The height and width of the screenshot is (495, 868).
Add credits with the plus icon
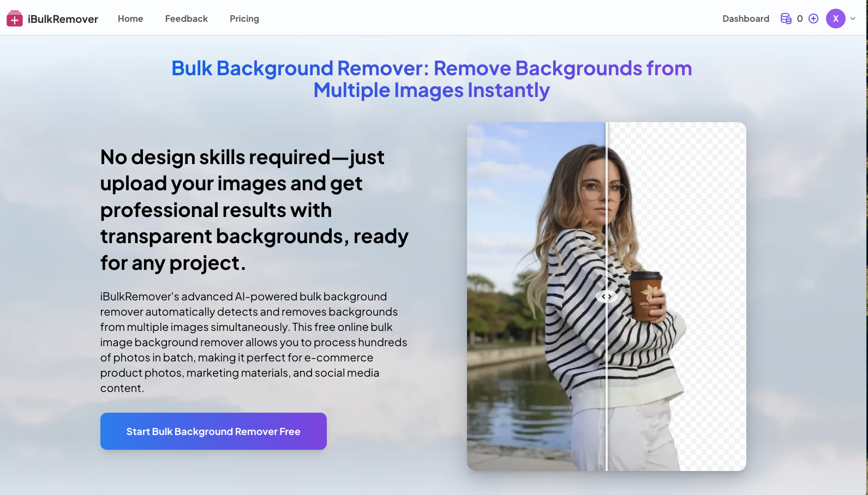pos(813,19)
